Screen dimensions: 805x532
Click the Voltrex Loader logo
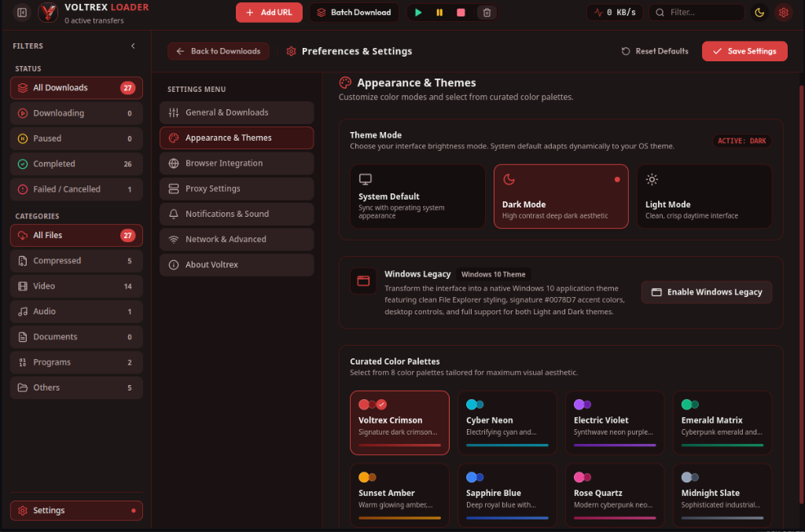click(48, 13)
